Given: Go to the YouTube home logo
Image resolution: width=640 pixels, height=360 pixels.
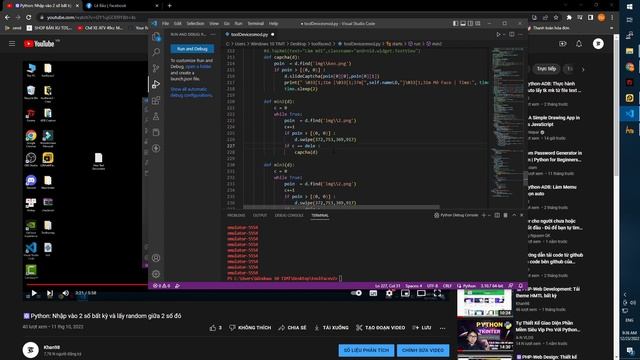Looking at the screenshot, I should tap(39, 44).
